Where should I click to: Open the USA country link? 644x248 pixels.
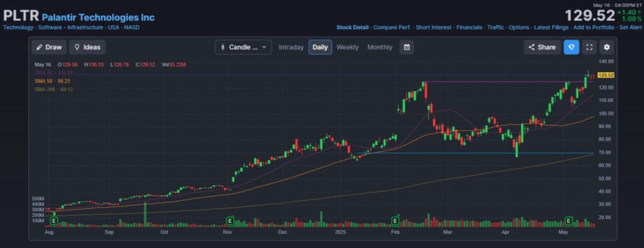coord(113,28)
